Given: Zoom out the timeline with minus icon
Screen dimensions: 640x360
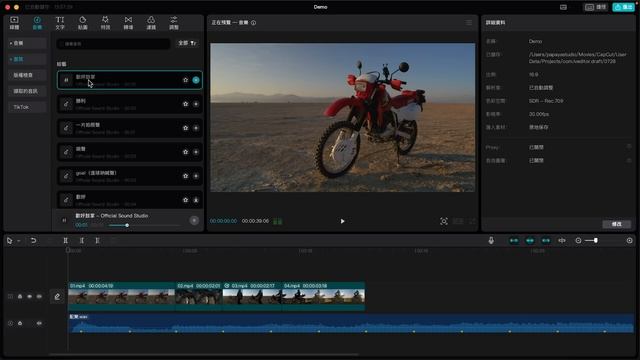Looking at the screenshot, I should [578, 241].
